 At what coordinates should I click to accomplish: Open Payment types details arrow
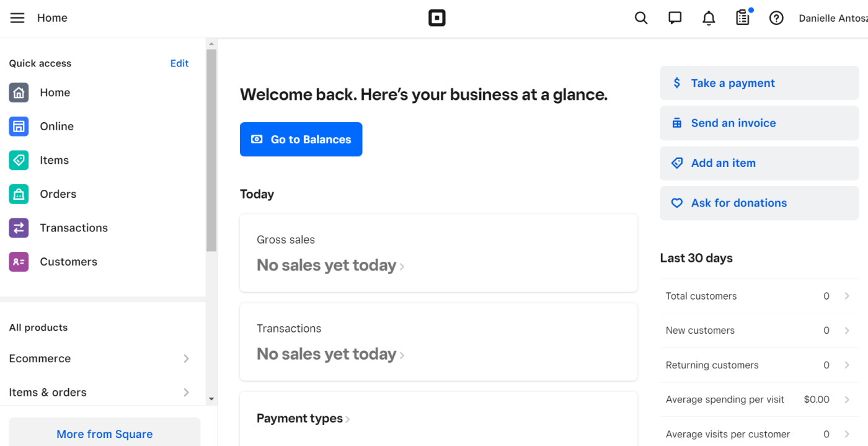(x=348, y=419)
